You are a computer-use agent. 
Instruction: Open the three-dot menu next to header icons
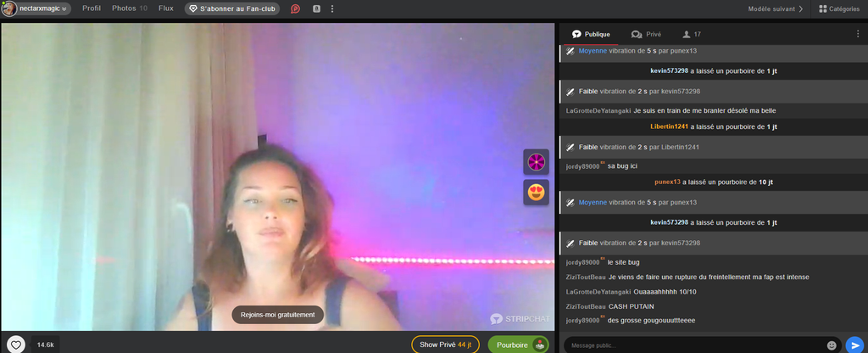point(332,8)
